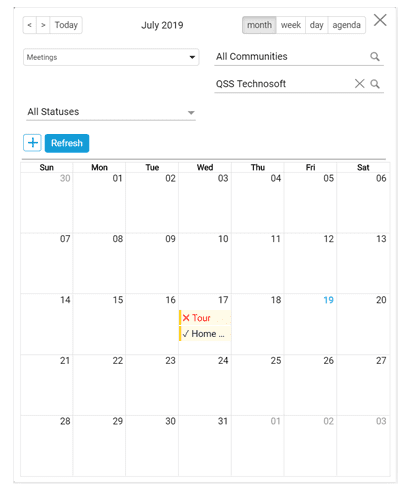Click the Refresh button
The image size is (414, 485).
click(67, 143)
